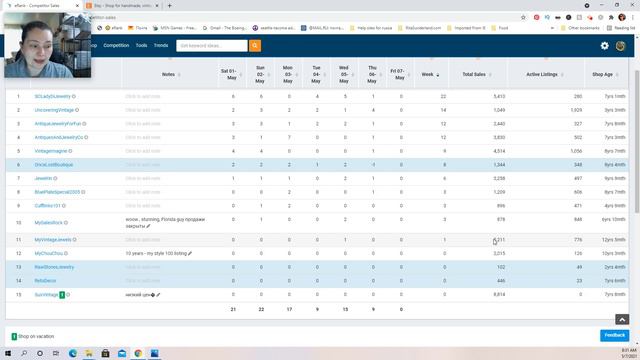This screenshot has height=360, width=640.
Task: Click the blue Feedback button
Action: [x=614, y=335]
